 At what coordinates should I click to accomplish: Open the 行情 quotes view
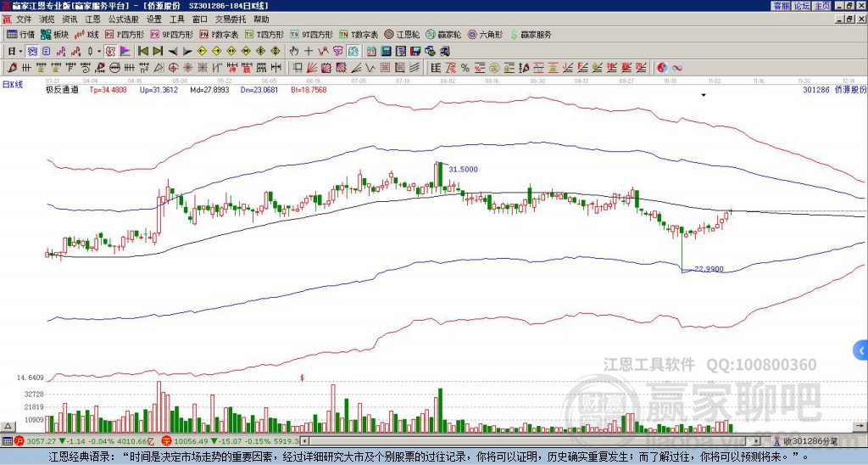(x=20, y=34)
